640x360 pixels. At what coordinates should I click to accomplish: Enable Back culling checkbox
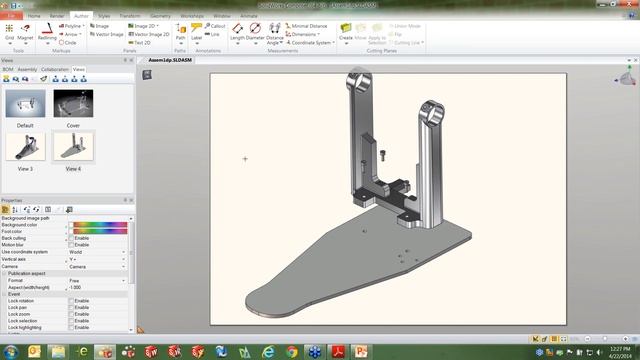tap(71, 238)
